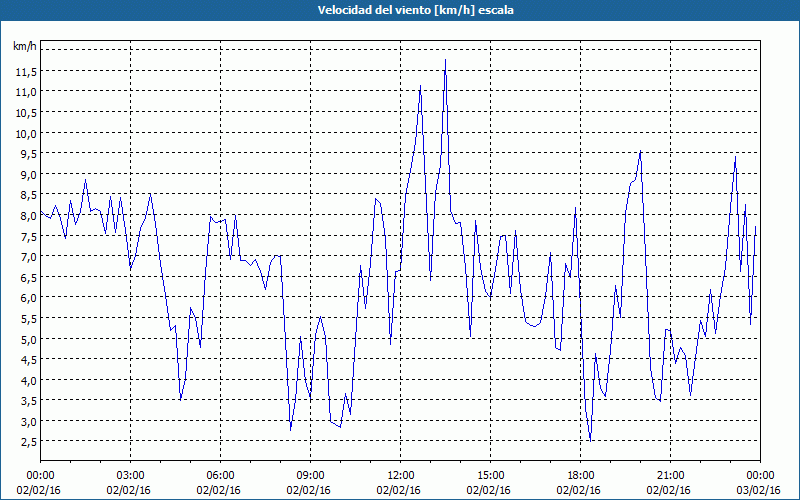
Task: Select the '3,5' y-axis label
Action: (x=28, y=401)
